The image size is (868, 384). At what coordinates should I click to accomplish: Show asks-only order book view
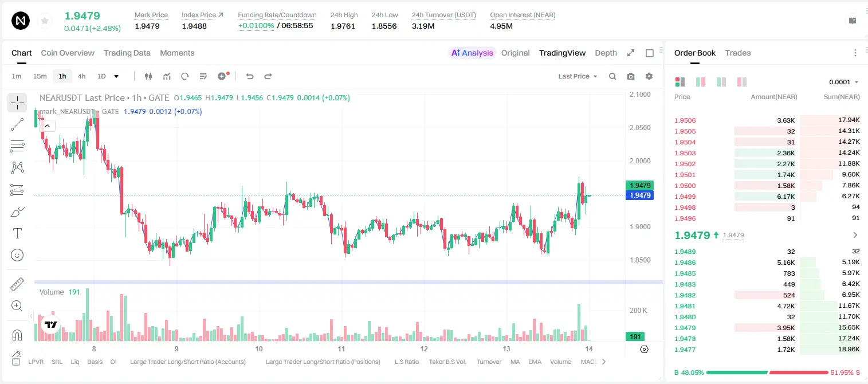pyautogui.click(x=742, y=82)
